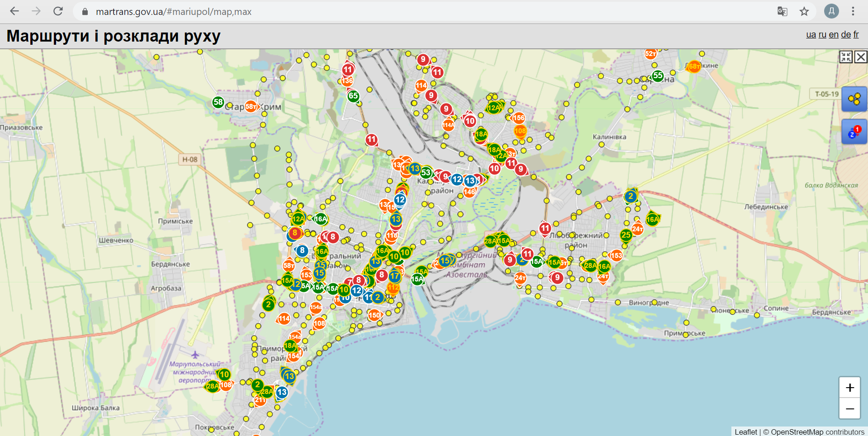Click route 53 green marker
The height and width of the screenshot is (436, 868).
pyautogui.click(x=426, y=173)
